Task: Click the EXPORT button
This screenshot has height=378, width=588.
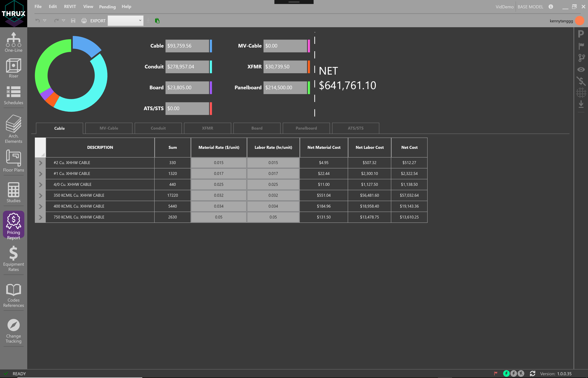Action: [x=98, y=21]
